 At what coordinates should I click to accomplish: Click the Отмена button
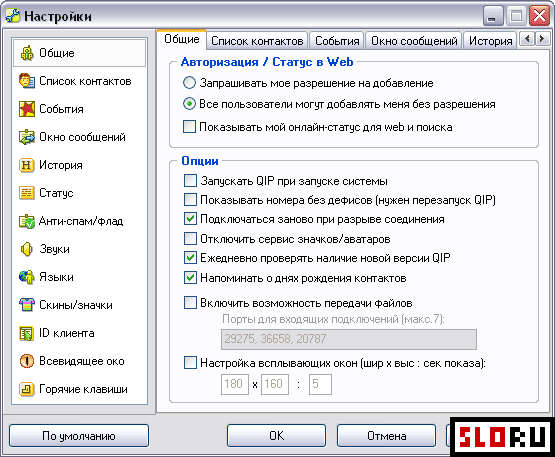pos(386,436)
